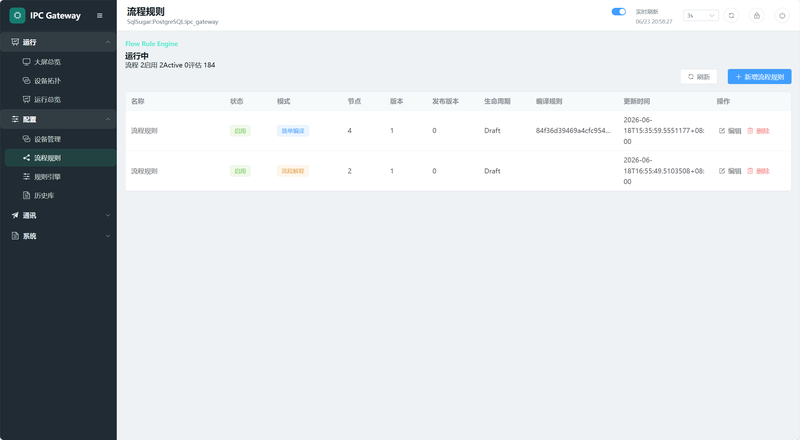Select the 流程规则 sidebar menu item
Viewport: 800px width, 440px height.
tap(58, 158)
